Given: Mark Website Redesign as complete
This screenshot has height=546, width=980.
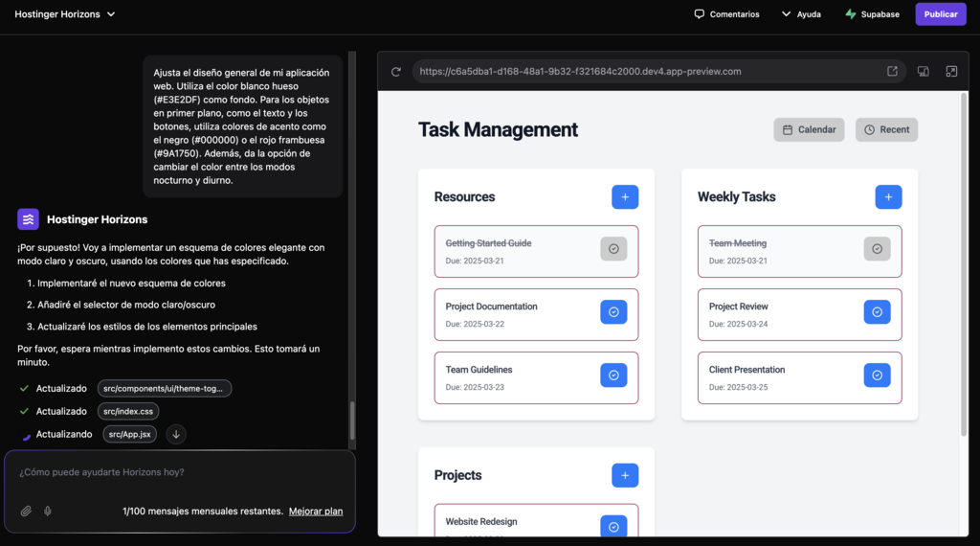Looking at the screenshot, I should click(613, 526).
